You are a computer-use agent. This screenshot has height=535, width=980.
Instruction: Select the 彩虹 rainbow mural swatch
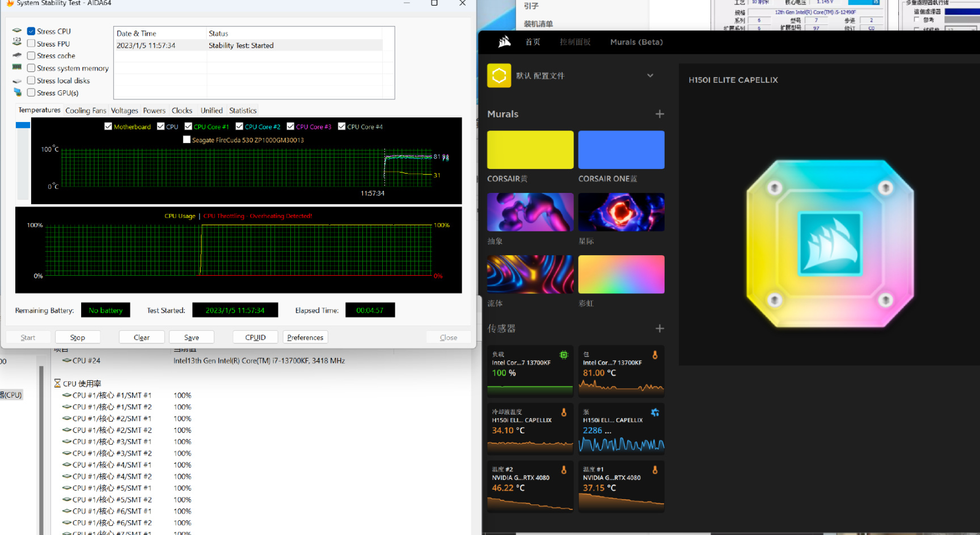(x=621, y=275)
